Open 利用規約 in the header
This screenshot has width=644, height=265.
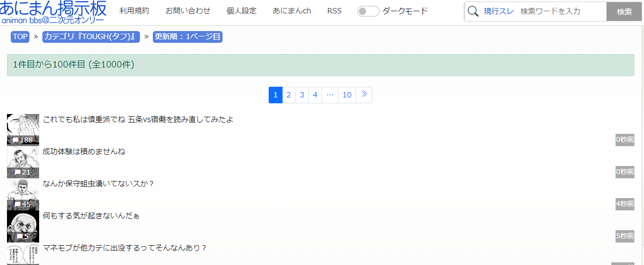(134, 11)
